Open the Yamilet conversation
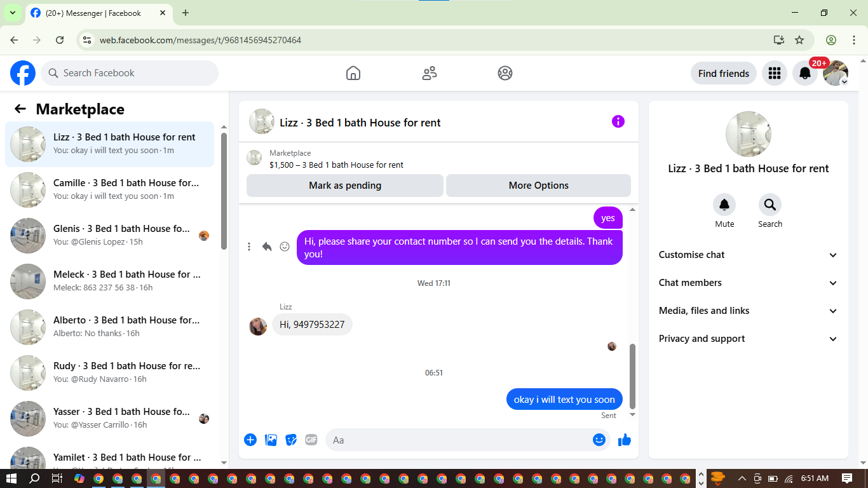 tap(110, 455)
